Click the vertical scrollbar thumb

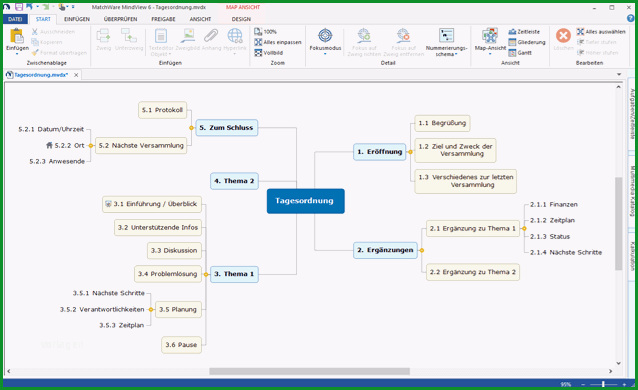[x=618, y=223]
